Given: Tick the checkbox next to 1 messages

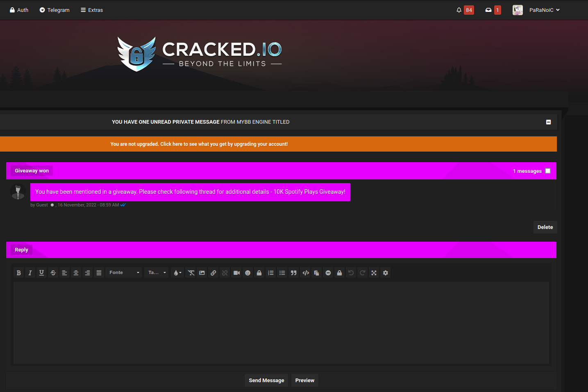Looking at the screenshot, I should pyautogui.click(x=548, y=171).
